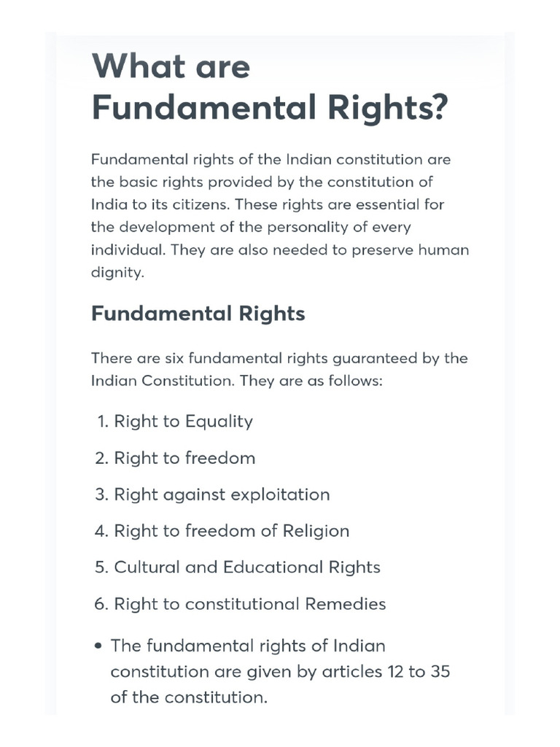
Task: Click the sentence "They are as follows:"
Action: pyautogui.click(x=311, y=381)
